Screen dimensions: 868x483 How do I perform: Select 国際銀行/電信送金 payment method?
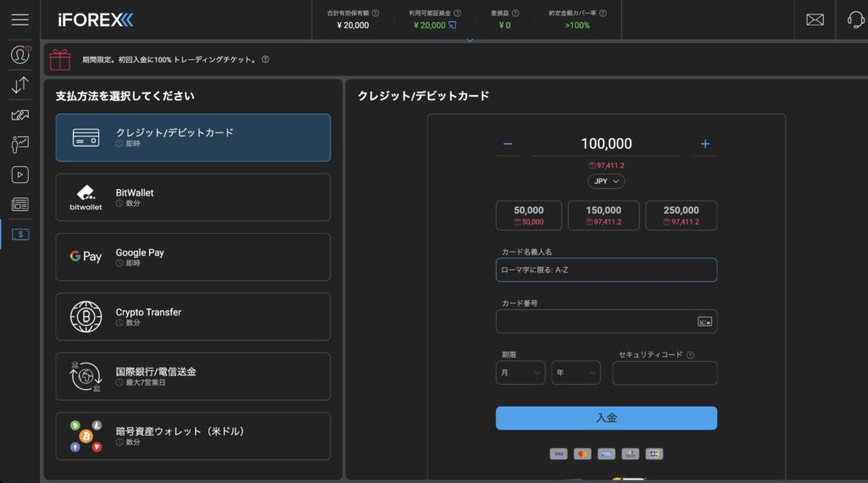click(193, 377)
